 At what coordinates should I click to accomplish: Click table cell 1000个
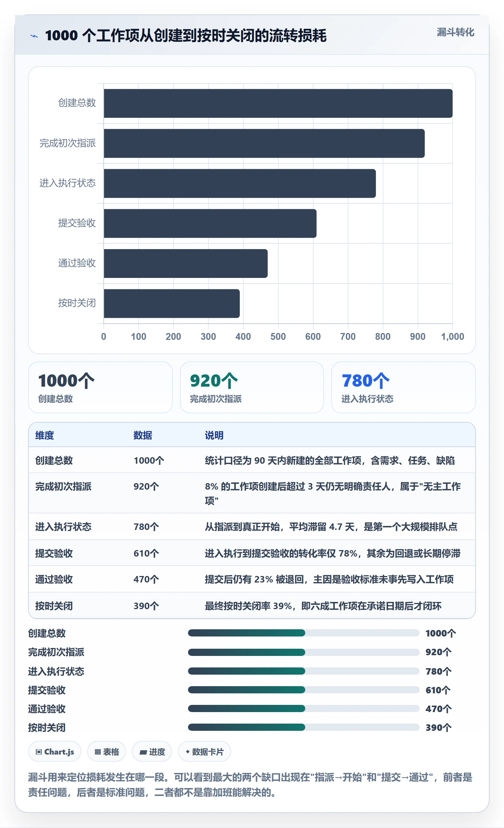(149, 460)
